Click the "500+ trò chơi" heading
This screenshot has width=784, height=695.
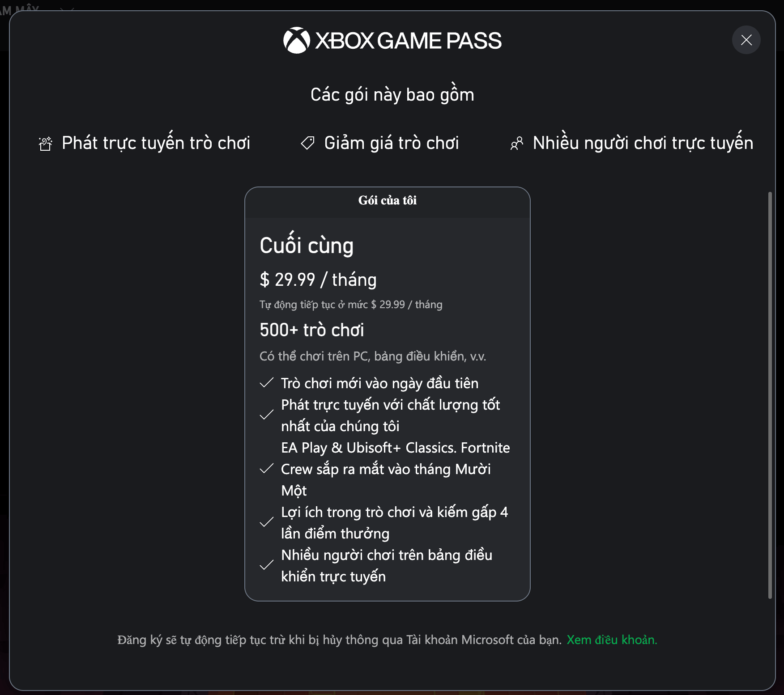tap(312, 330)
